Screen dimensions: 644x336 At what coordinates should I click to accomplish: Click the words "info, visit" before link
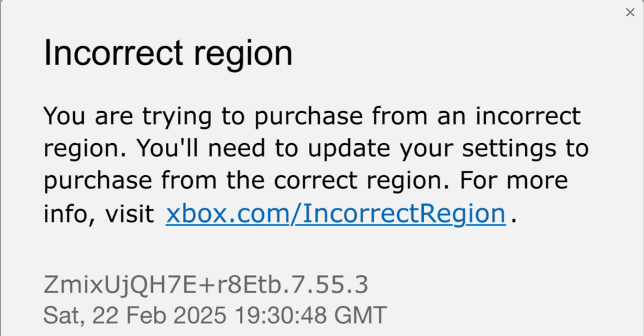(x=99, y=214)
